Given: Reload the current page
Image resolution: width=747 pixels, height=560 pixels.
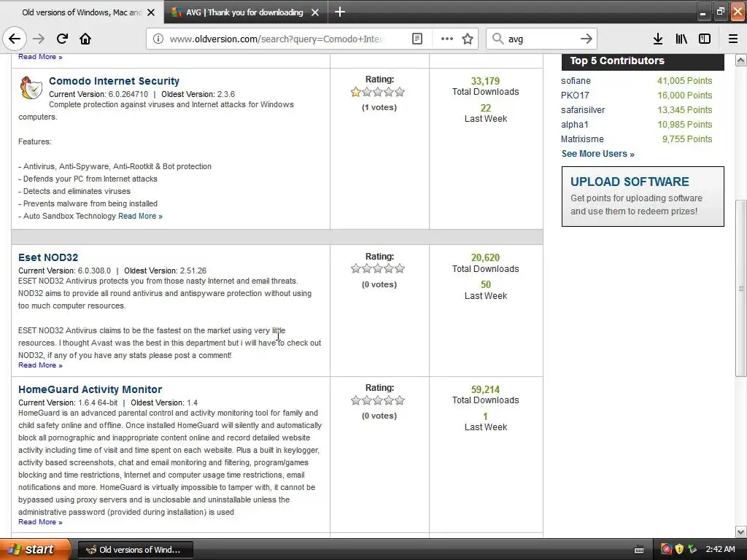Looking at the screenshot, I should [x=62, y=39].
